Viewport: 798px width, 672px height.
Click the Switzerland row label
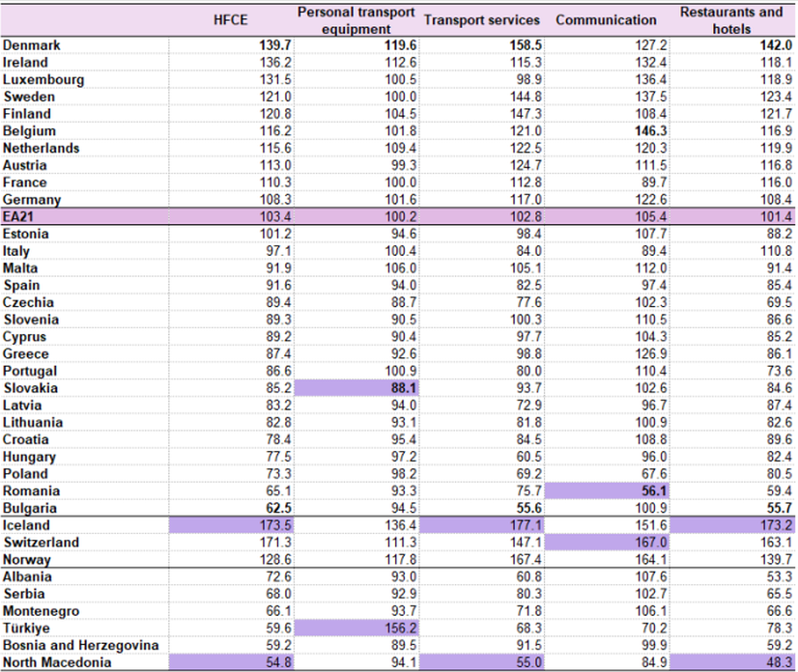[42, 543]
